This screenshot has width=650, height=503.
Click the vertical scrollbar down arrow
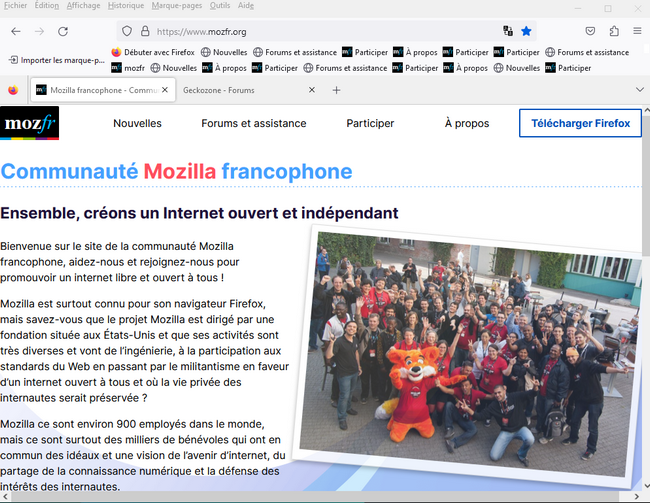[646, 486]
